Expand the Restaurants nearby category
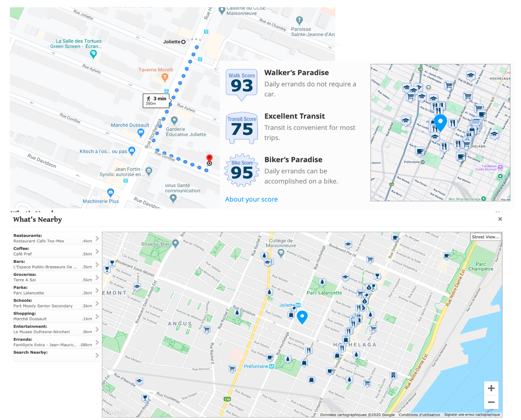This screenshot has height=420, width=521. pos(97,238)
